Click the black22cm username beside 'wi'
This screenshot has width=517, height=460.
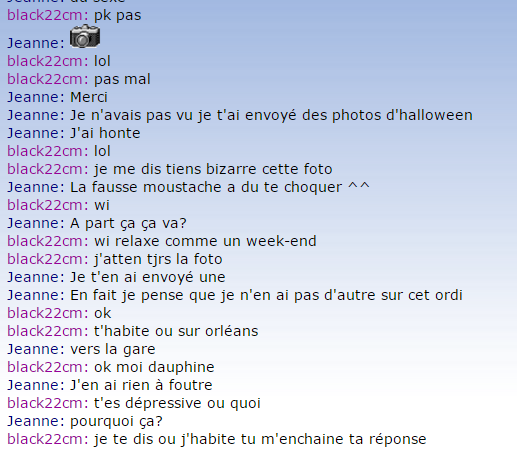[x=48, y=205]
